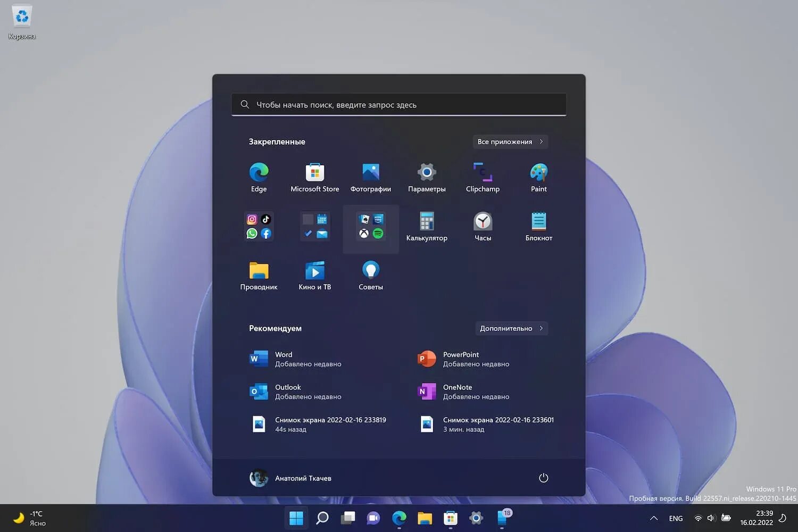Launch the Clipchamp app
This screenshot has width=798, height=532.
pyautogui.click(x=483, y=177)
